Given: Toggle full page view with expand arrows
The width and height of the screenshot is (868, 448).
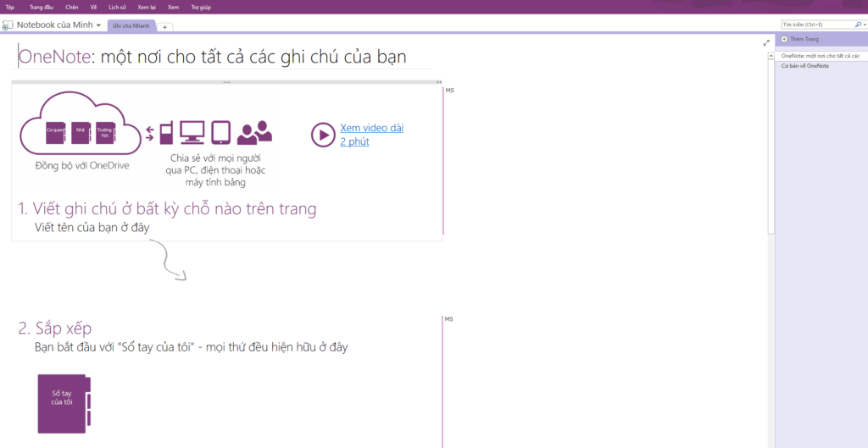Looking at the screenshot, I should click(766, 42).
